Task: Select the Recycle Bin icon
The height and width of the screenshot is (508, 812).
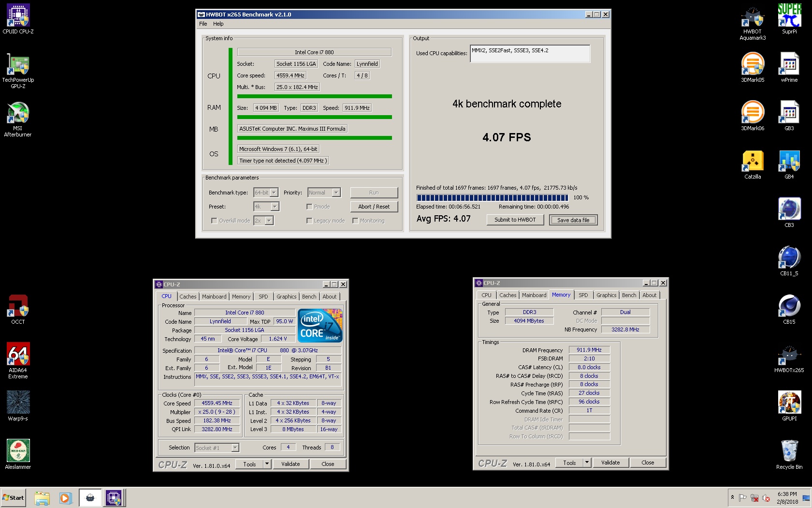Action: [789, 454]
